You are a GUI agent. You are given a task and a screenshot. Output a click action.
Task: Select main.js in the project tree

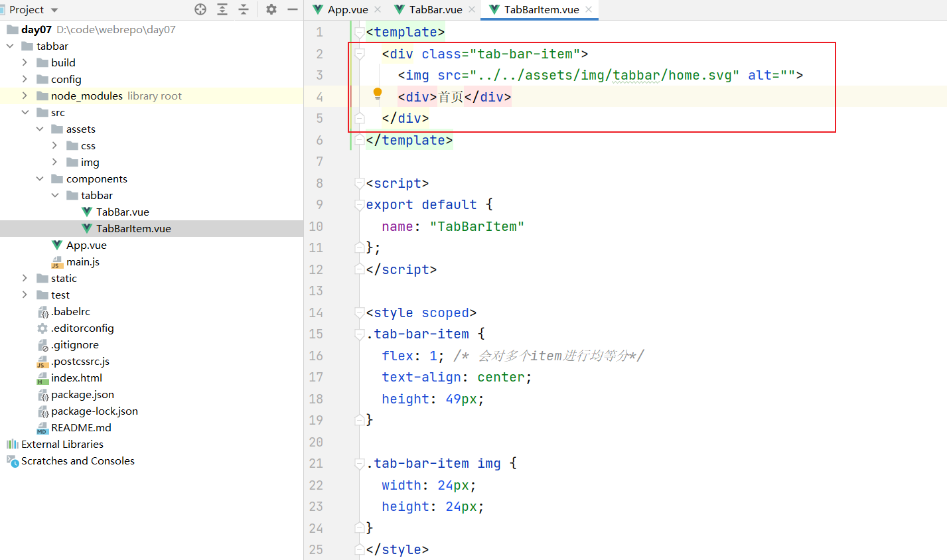[x=83, y=261]
